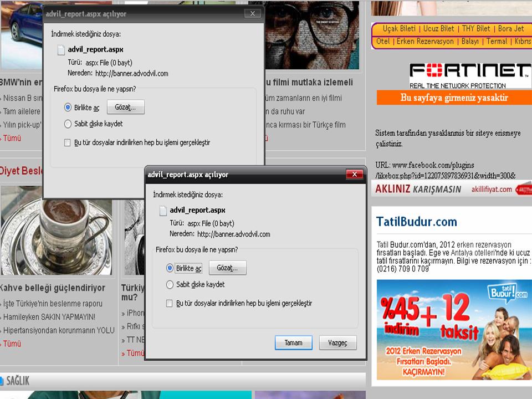Select 'Sabit diske kaydet' in front dialog
The image size is (532, 399).
point(170,285)
